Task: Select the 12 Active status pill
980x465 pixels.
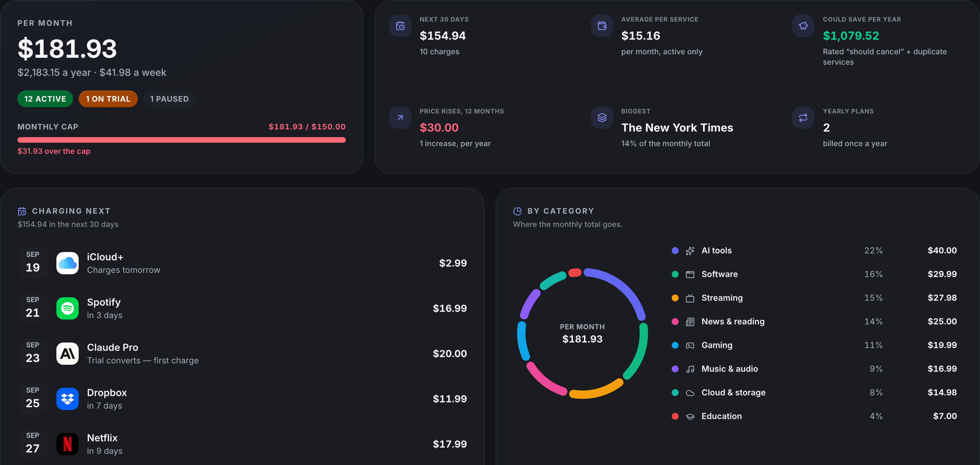Action: (x=45, y=99)
